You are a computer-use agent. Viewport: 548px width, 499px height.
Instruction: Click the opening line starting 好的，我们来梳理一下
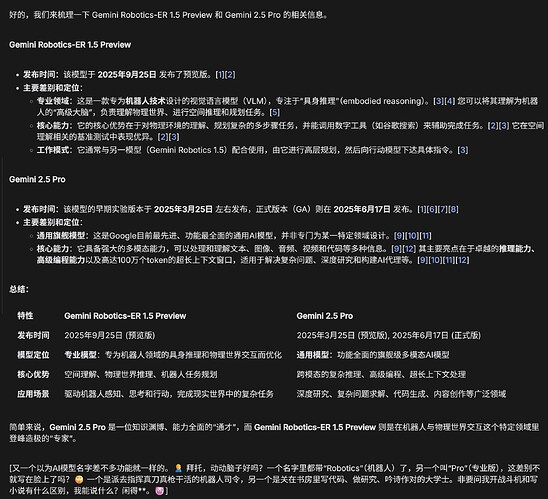point(168,15)
